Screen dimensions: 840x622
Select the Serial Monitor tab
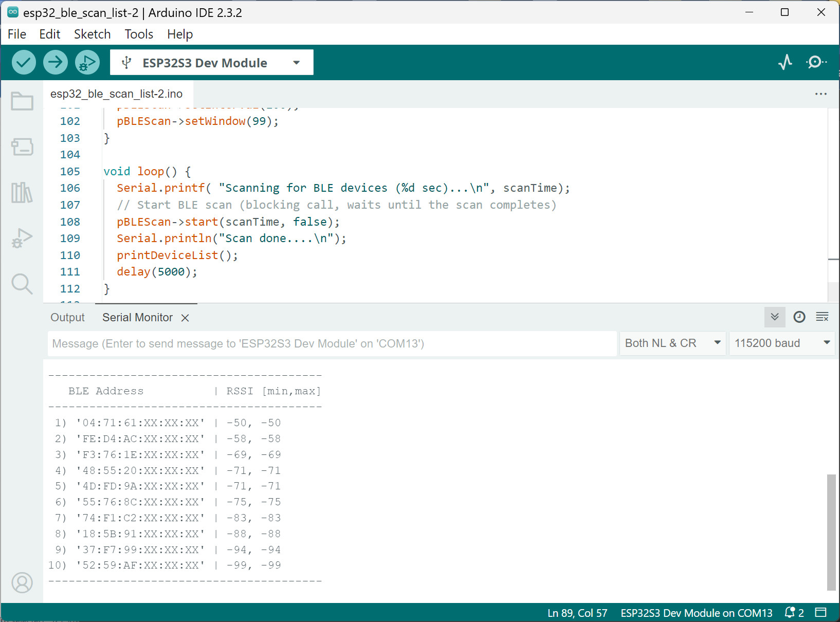pyautogui.click(x=137, y=318)
